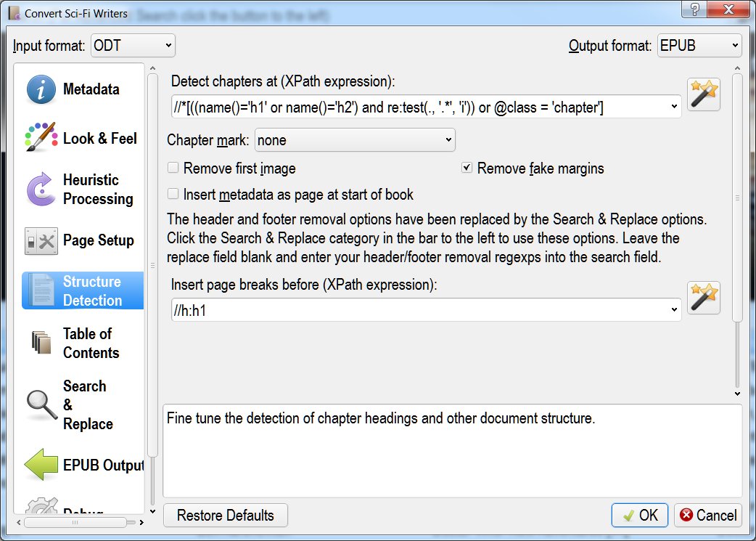Switch to EPUB Output section
Image resolution: width=756 pixels, height=541 pixels.
(103, 465)
